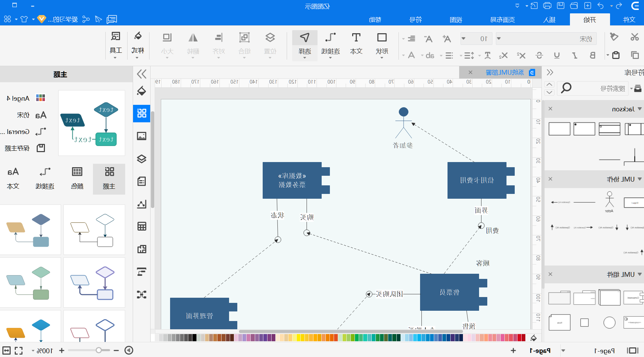Toggle the theme grid sidebar button
This screenshot has height=357, width=644.
pos(142,113)
